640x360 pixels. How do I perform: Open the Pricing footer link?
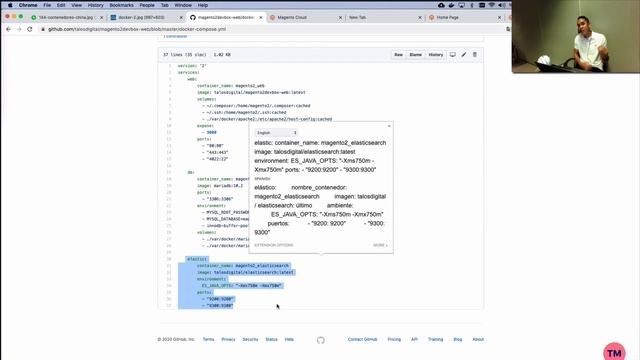(394, 340)
